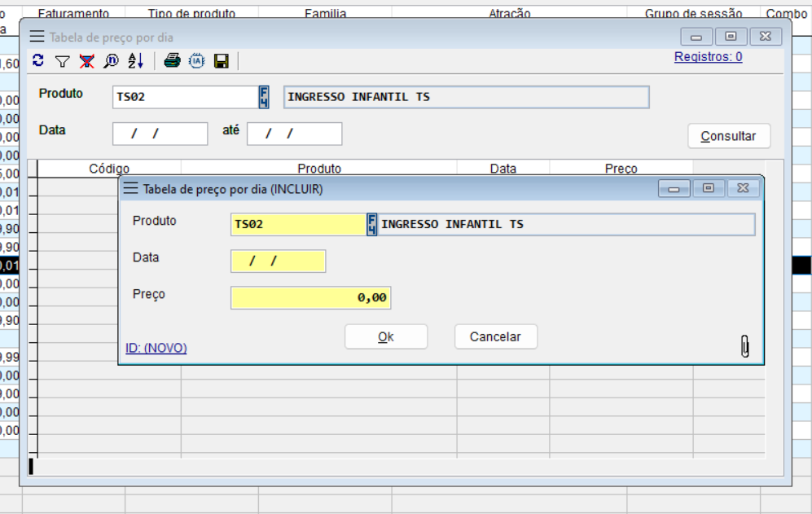This screenshot has height=514, width=812.
Task: Click the IA chip icon
Action: [x=196, y=61]
